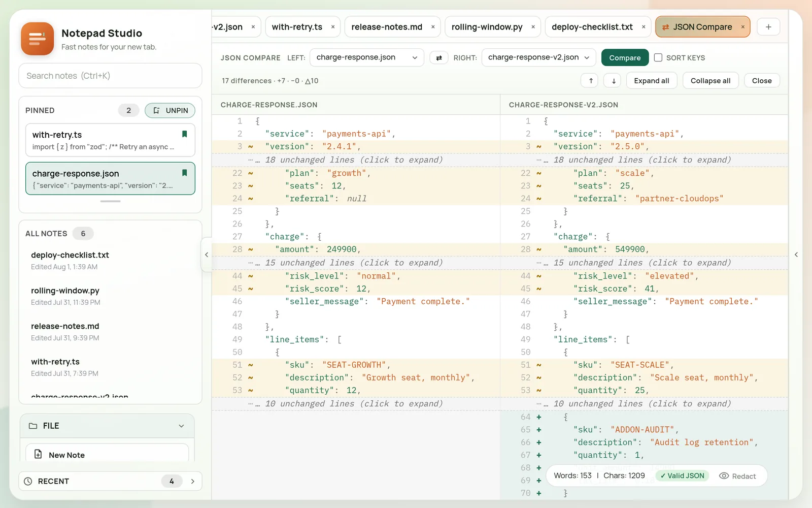Image resolution: width=812 pixels, height=508 pixels.
Task: Open the RIGHT file dropdown
Action: (x=539, y=57)
